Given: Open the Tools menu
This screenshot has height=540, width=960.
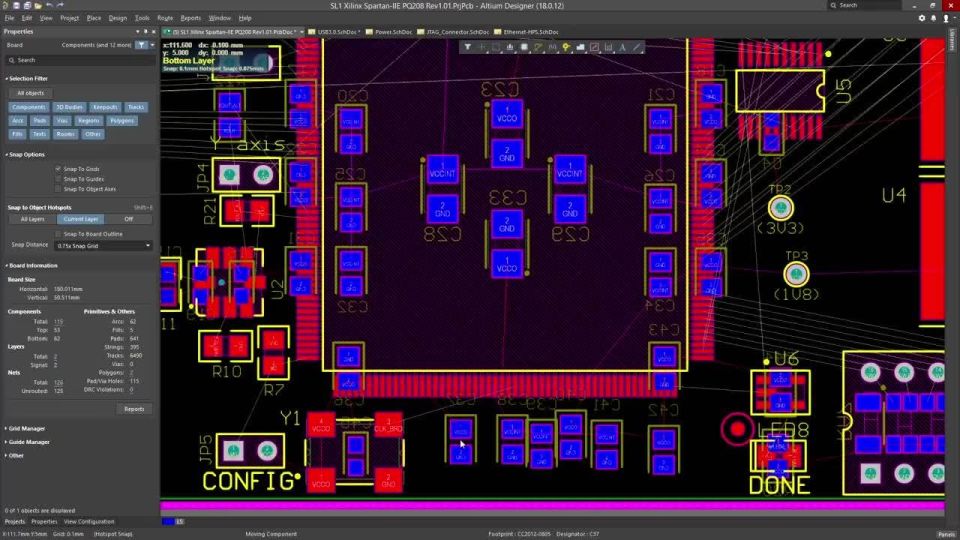Looking at the screenshot, I should [x=142, y=18].
